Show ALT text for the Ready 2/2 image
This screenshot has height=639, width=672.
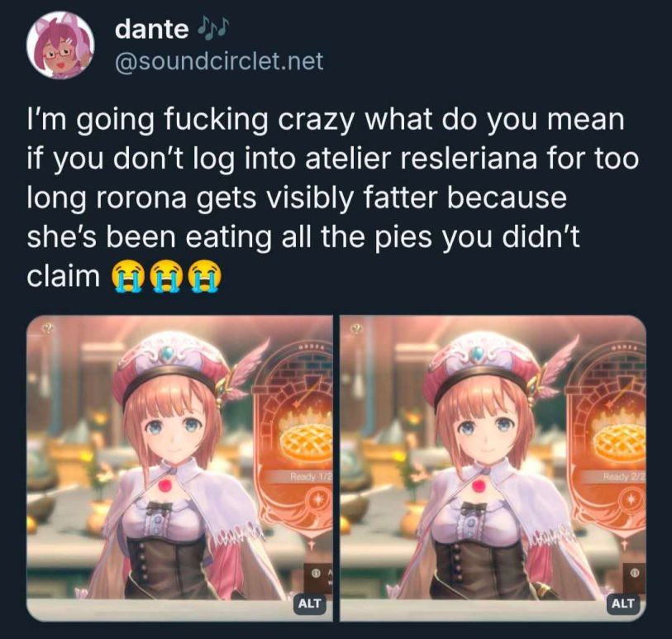click(622, 603)
